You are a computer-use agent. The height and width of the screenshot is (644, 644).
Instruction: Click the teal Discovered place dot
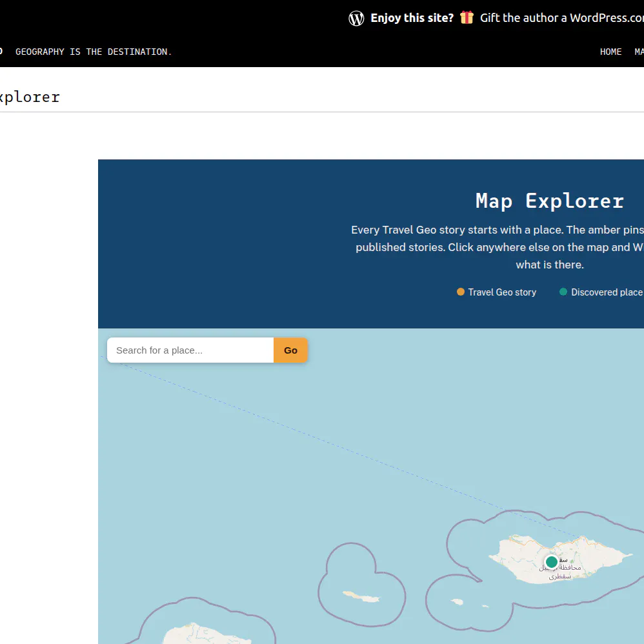pyautogui.click(x=563, y=292)
